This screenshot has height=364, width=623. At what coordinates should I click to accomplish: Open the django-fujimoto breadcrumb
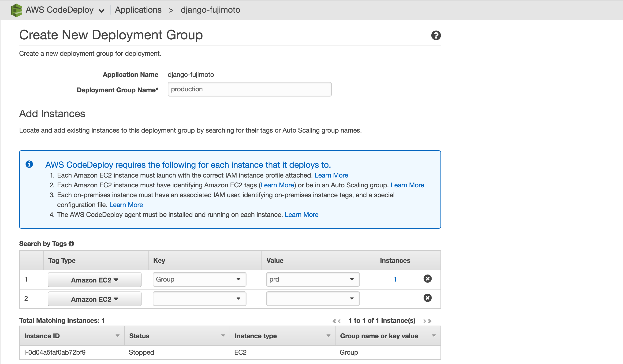coord(210,10)
